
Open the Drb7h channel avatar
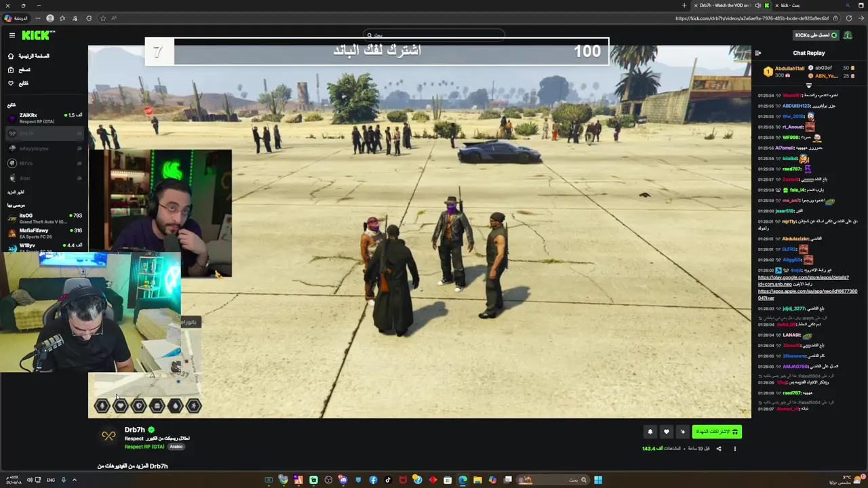[x=108, y=436]
